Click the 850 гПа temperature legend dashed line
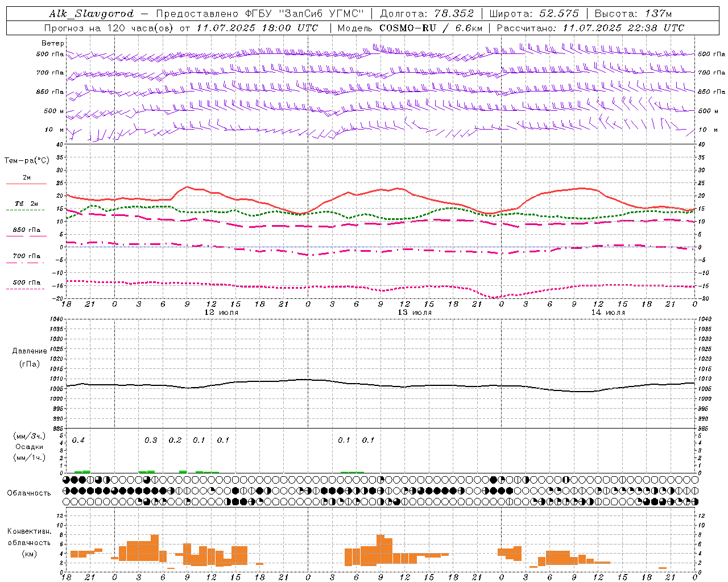The height and width of the screenshot is (582, 728). click(x=26, y=236)
